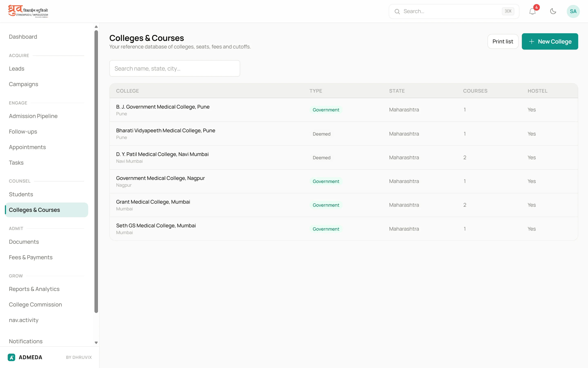Click Deemed badge for D. Y. Patil row

point(321,157)
